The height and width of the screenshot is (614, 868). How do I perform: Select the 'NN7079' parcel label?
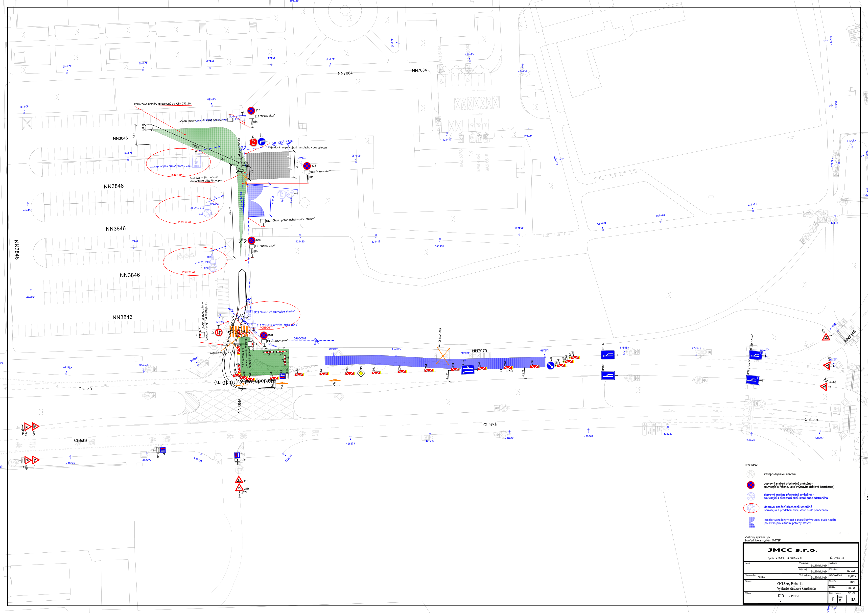point(479,351)
